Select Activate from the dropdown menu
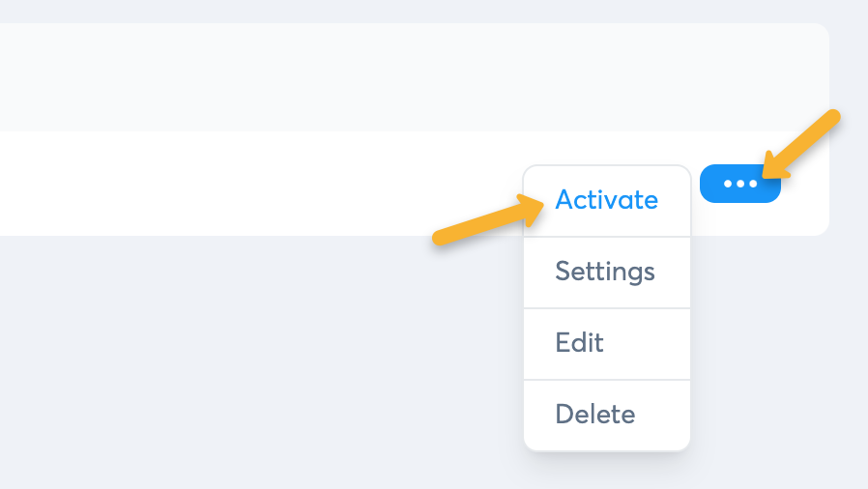The width and height of the screenshot is (868, 489). (x=606, y=200)
